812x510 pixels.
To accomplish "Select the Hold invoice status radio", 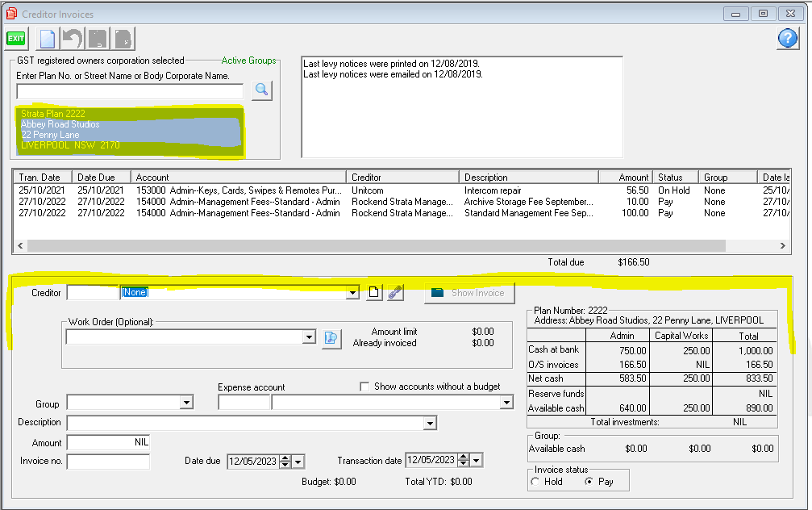I will (x=535, y=482).
